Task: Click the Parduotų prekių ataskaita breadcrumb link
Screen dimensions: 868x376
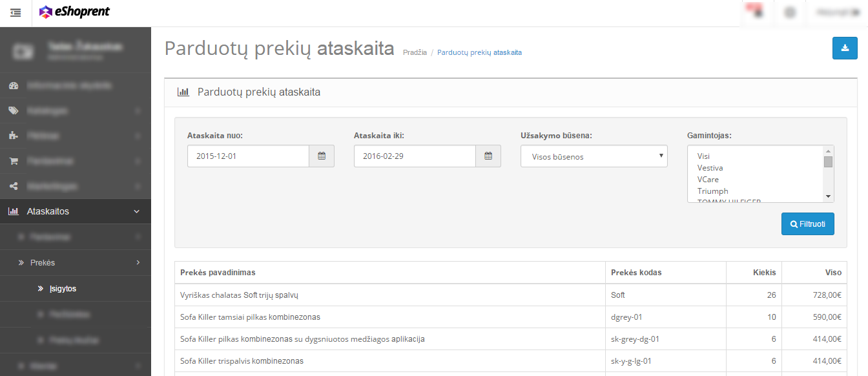Action: coord(479,52)
